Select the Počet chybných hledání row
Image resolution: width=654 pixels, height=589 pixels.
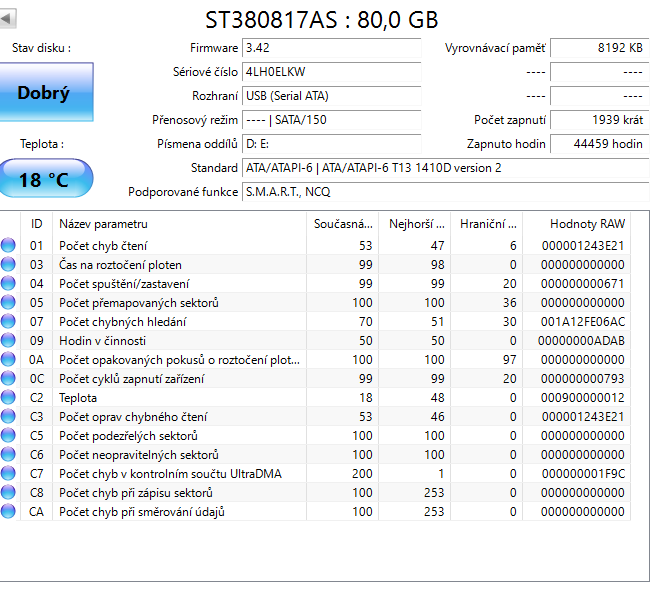click(315, 321)
